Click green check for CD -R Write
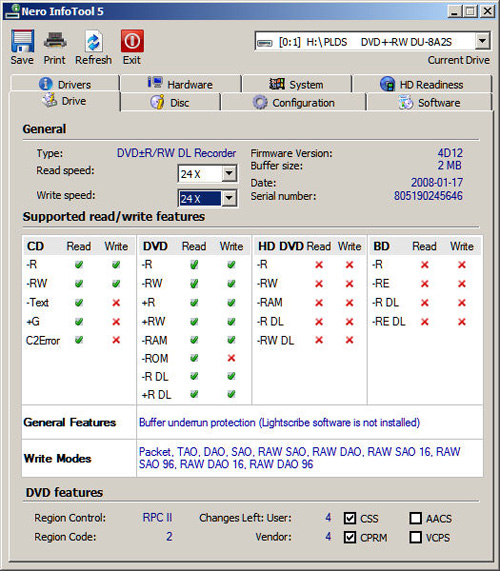500x571 pixels. pyautogui.click(x=116, y=265)
